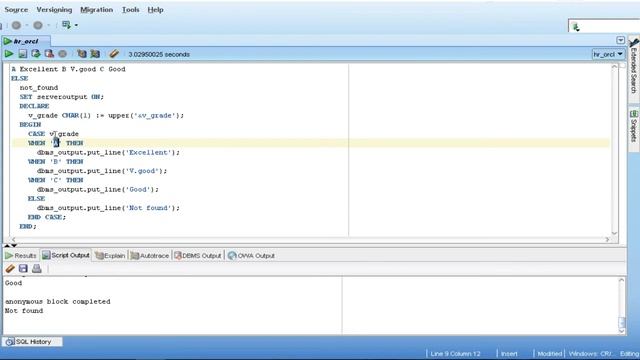Screen dimensions: 640x360
Task: Click 'A Excellent B V.good C Good' line
Action: pos(68,69)
